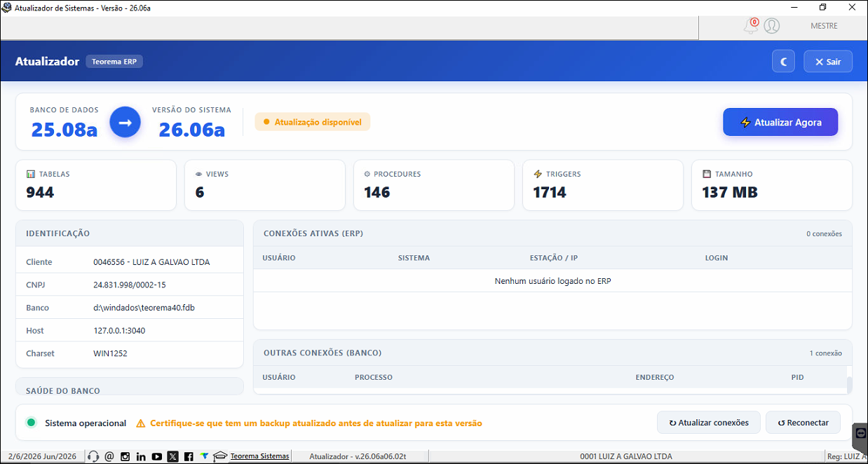868x464 pixels.
Task: Open the X (Twitter) icon
Action: [173, 456]
